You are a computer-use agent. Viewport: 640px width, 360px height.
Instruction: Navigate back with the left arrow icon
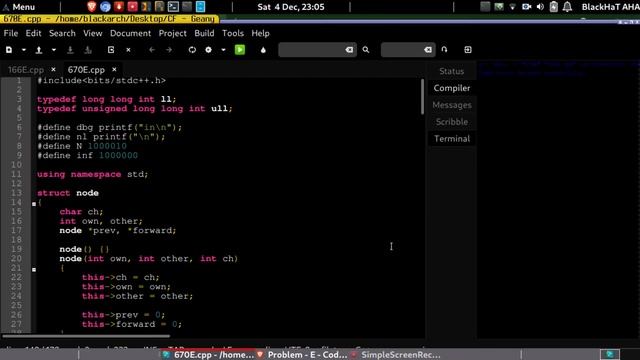tap(152, 50)
